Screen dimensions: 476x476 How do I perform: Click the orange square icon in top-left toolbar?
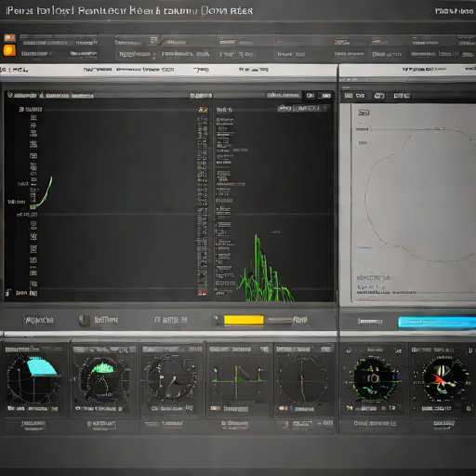[9, 38]
